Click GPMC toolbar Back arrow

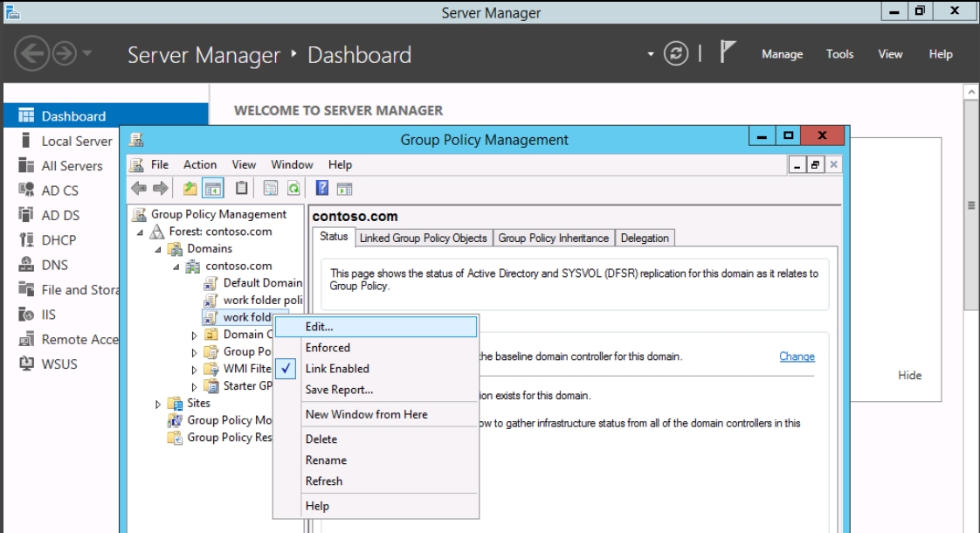pyautogui.click(x=139, y=188)
